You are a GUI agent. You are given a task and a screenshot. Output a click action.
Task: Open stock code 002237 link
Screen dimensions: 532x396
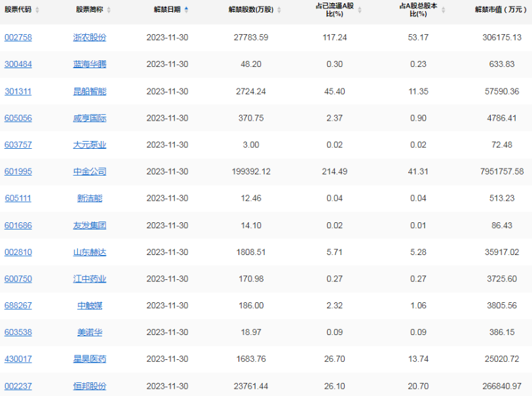(18, 386)
